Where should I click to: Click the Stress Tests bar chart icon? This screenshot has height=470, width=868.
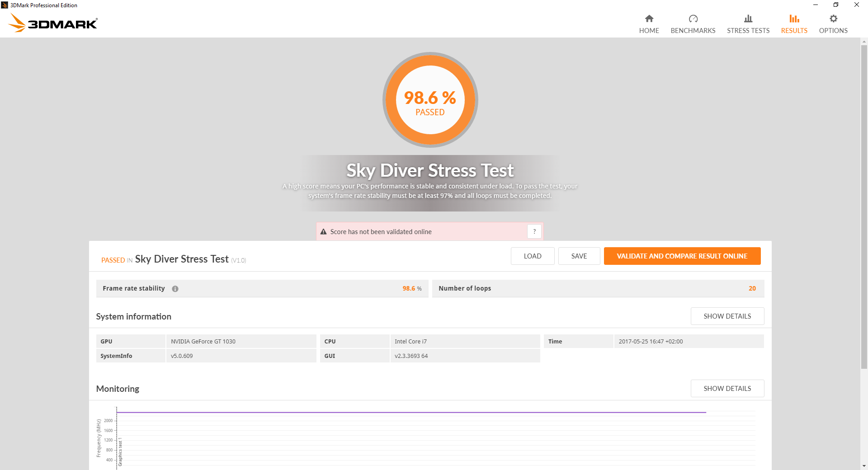[x=748, y=19]
